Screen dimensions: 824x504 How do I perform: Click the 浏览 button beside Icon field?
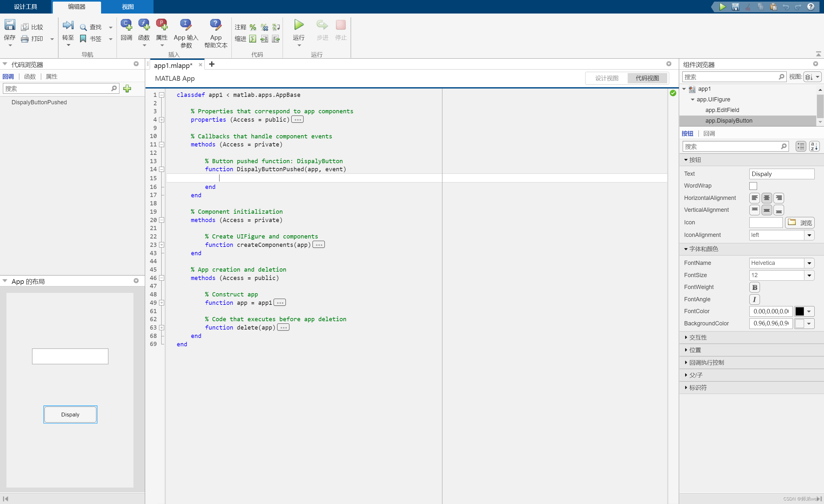(x=800, y=222)
